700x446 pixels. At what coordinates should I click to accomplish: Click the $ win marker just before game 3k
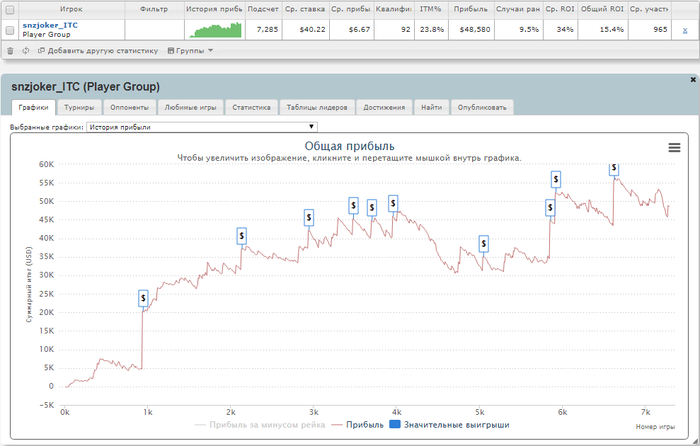point(308,217)
